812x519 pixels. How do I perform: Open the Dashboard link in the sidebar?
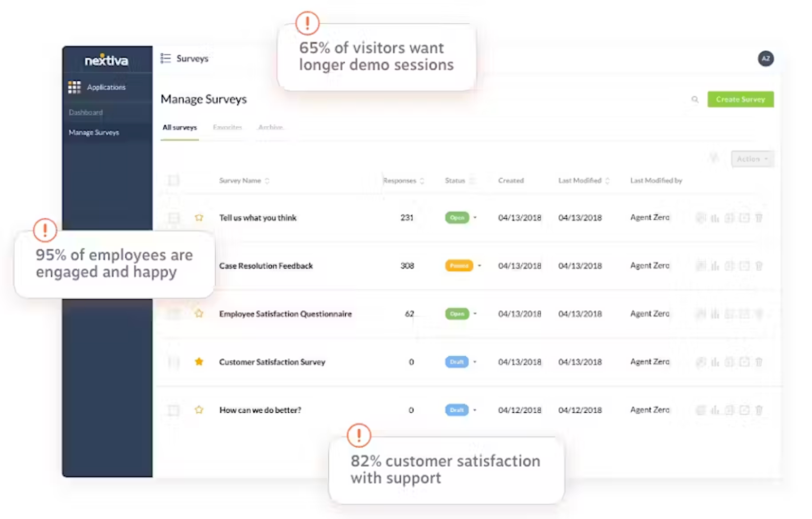(85, 112)
